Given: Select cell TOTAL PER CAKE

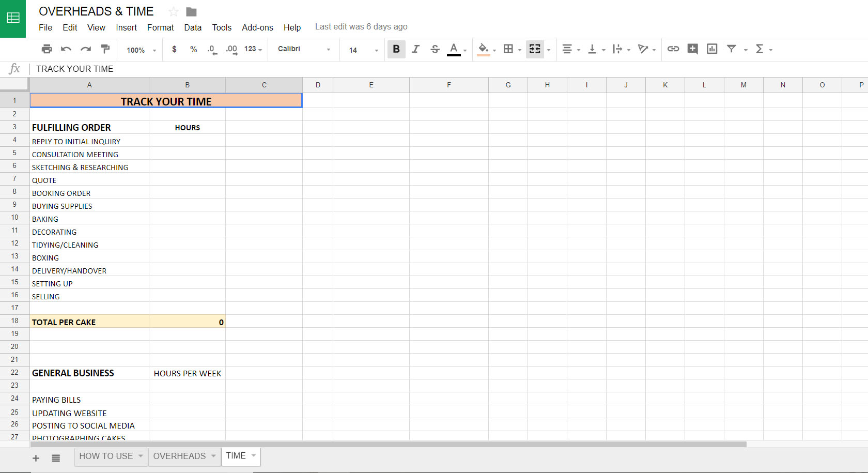Looking at the screenshot, I should click(x=89, y=322).
